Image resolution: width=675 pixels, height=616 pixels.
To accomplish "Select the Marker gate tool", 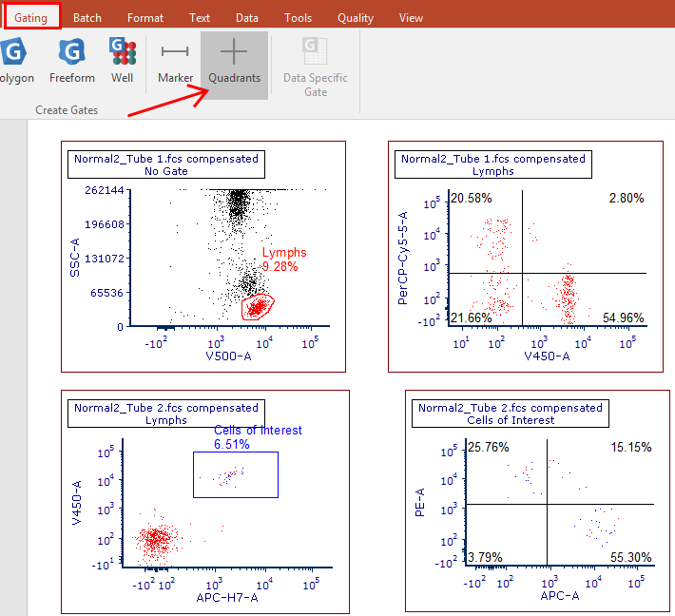I will 175,63.
